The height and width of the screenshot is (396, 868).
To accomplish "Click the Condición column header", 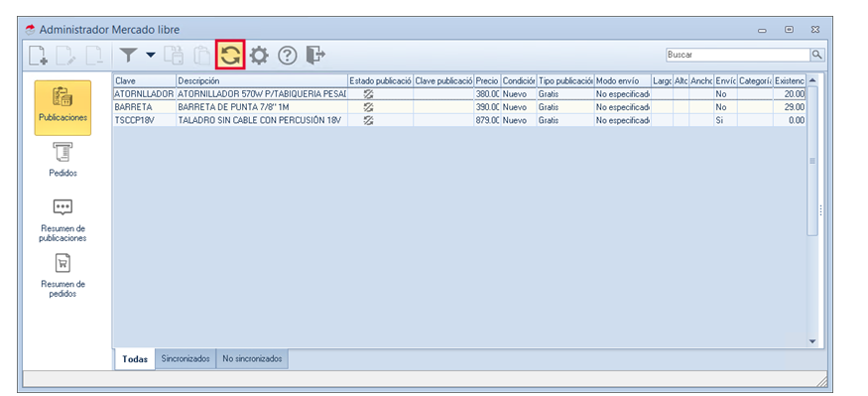I will [519, 80].
